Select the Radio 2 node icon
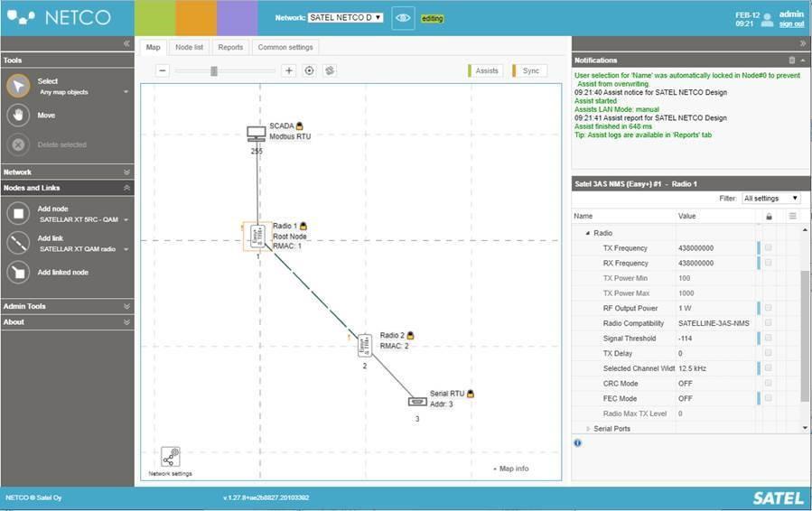Viewport: 812px width, 511px height. pos(365,345)
